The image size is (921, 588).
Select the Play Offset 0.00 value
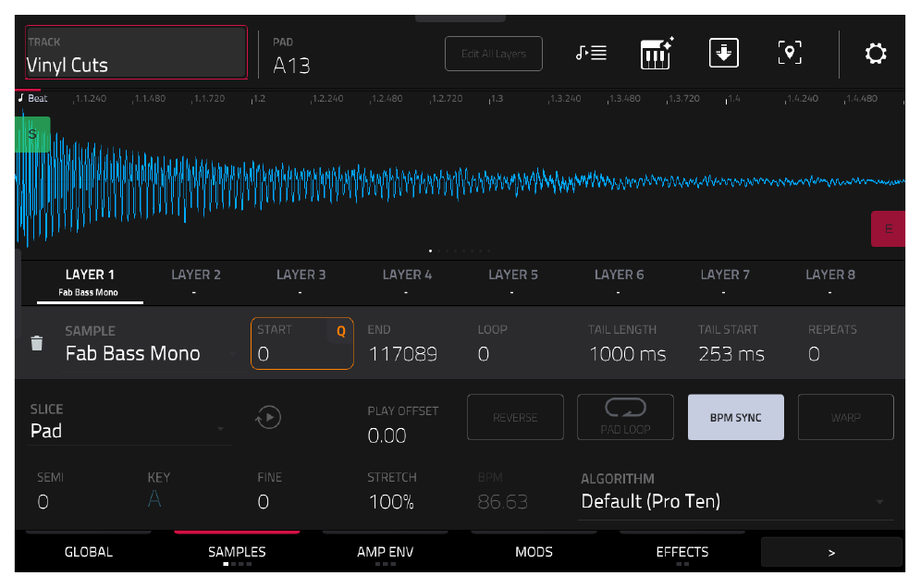(x=387, y=435)
